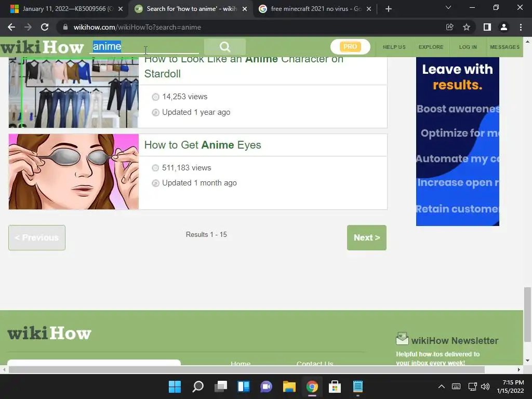The width and height of the screenshot is (532, 399).
Task: Open File Explorer from taskbar
Action: tap(289, 387)
